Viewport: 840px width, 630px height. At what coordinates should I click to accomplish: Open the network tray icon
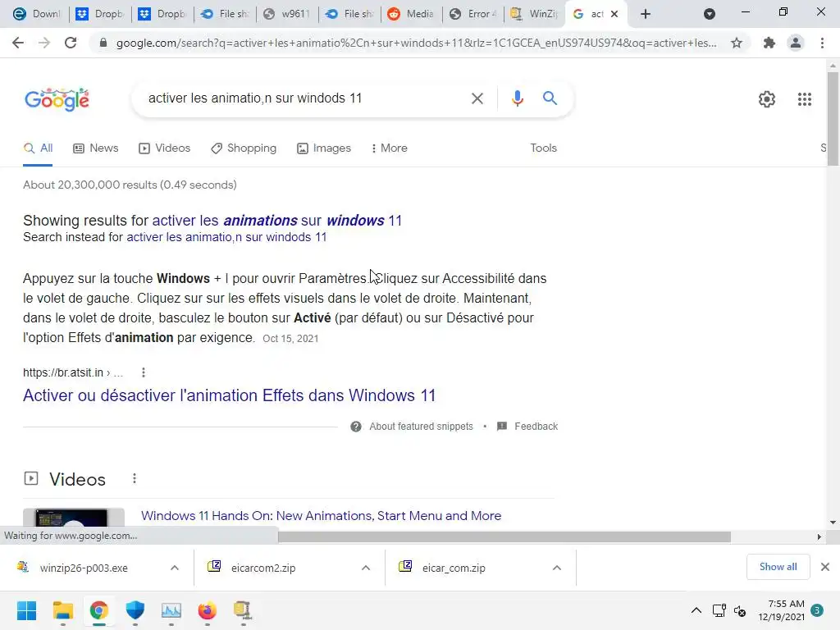(719, 610)
